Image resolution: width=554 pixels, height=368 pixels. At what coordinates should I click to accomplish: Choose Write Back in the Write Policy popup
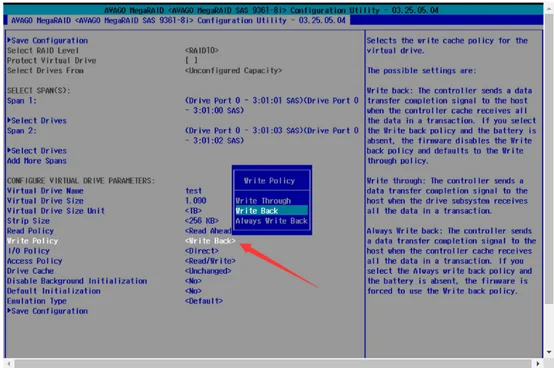pyautogui.click(x=271, y=211)
